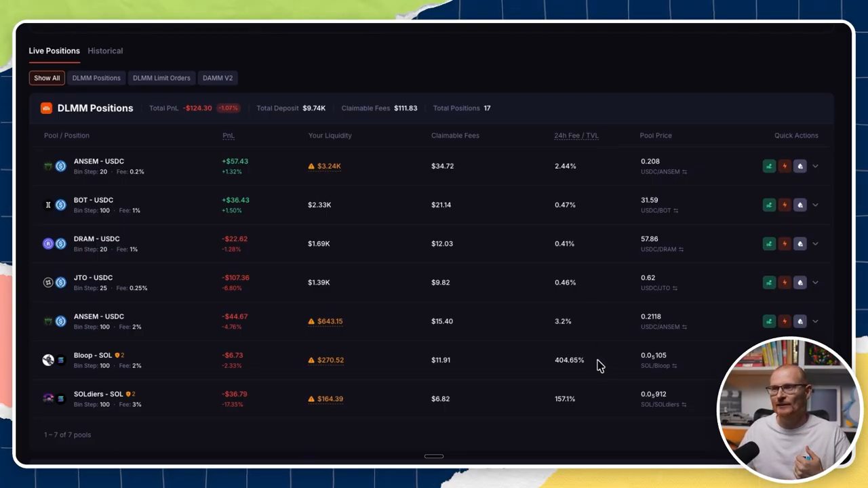Click the $34.72 claimable fees value
Screen dimensions: 868x488
pyautogui.click(x=443, y=166)
